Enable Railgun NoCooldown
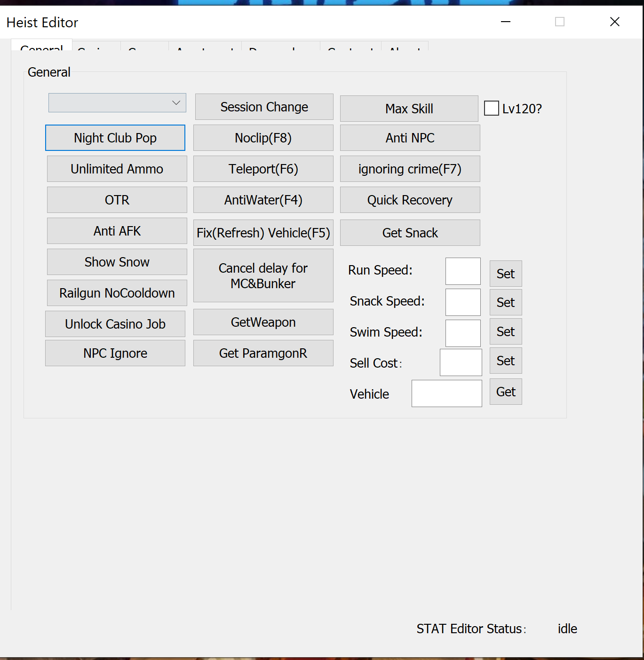The width and height of the screenshot is (644, 660). tap(117, 293)
